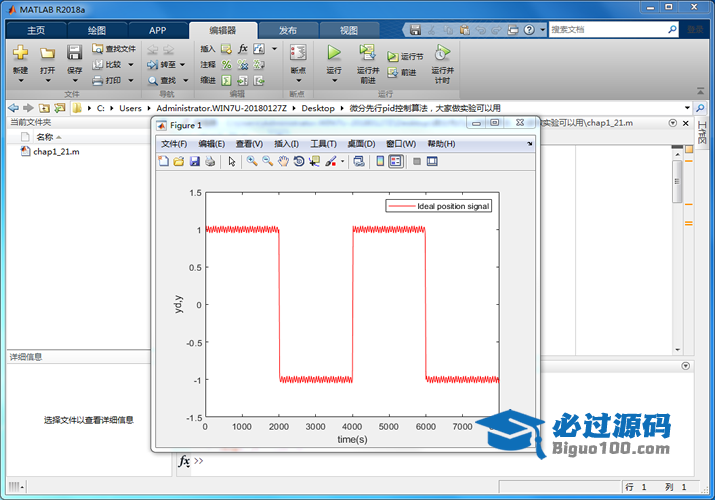715x500 pixels.
Task: Click Run and Advance (运行并前进) icon
Action: (367, 53)
